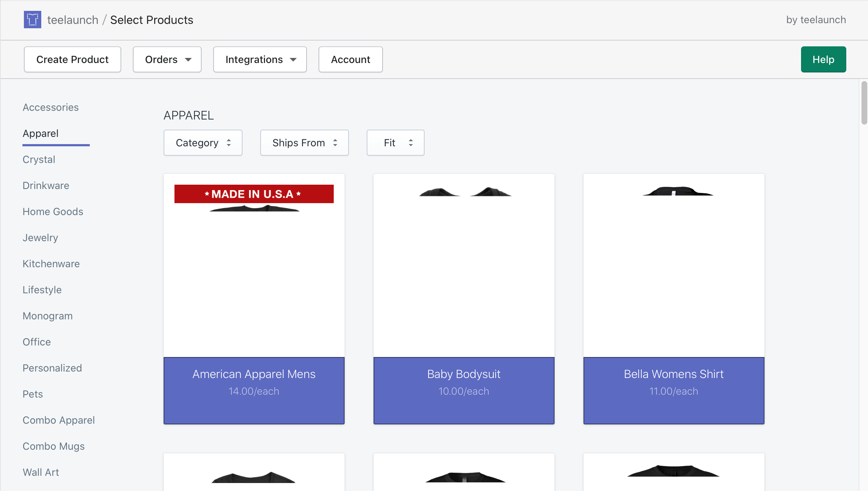
Task: Expand the Fit filter dropdown
Action: tap(395, 143)
